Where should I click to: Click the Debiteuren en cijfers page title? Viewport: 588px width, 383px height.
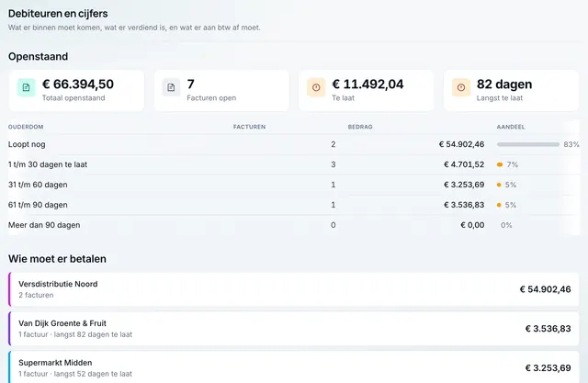58,14
